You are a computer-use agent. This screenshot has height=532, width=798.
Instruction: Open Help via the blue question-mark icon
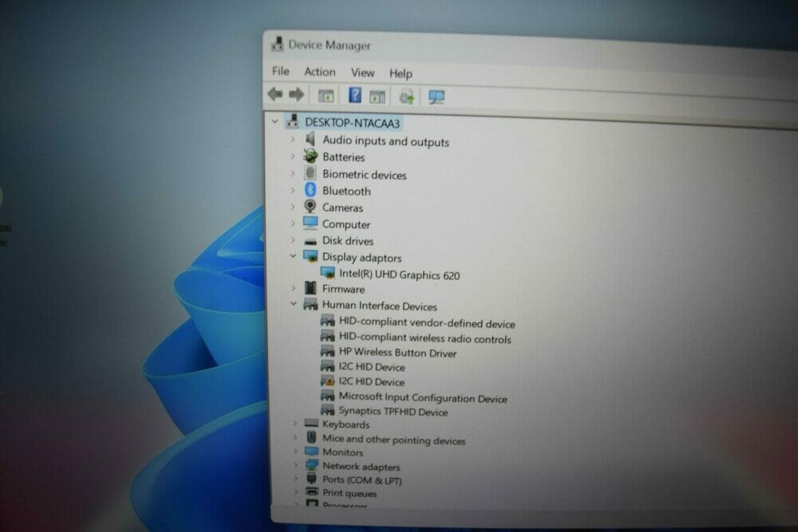355,95
